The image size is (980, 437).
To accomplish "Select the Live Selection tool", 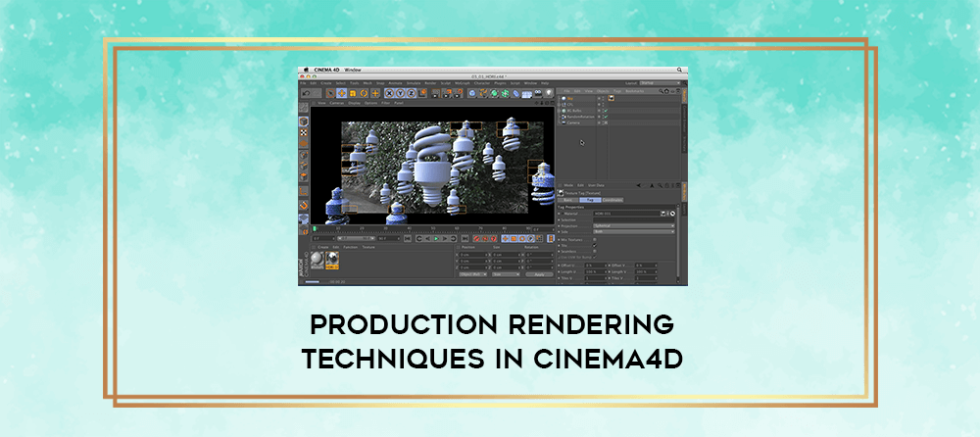I will [330, 93].
